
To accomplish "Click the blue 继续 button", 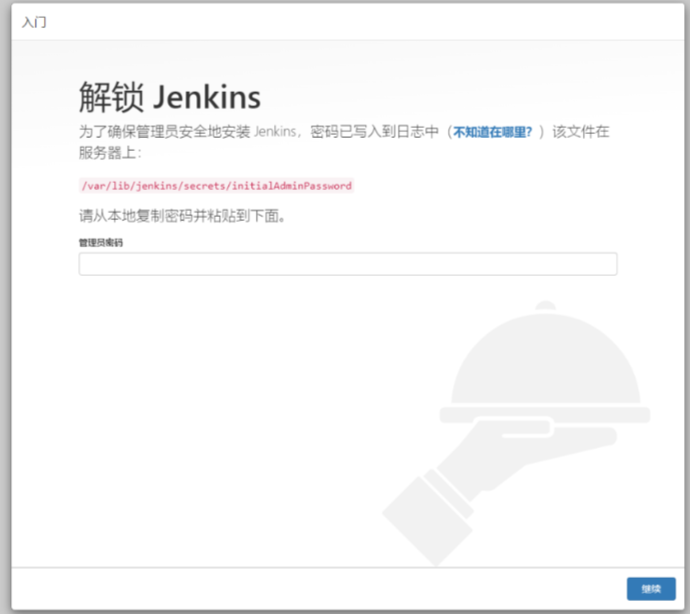I will [x=651, y=588].
